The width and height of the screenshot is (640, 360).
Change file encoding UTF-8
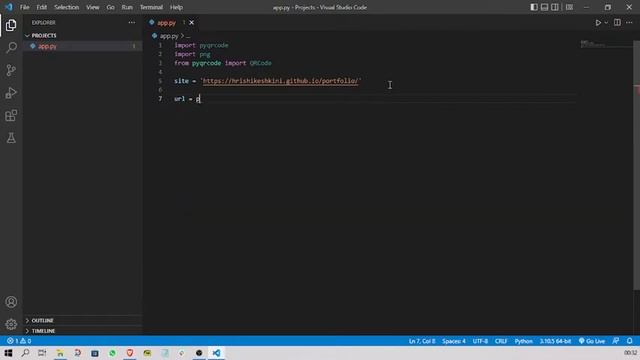click(x=480, y=341)
